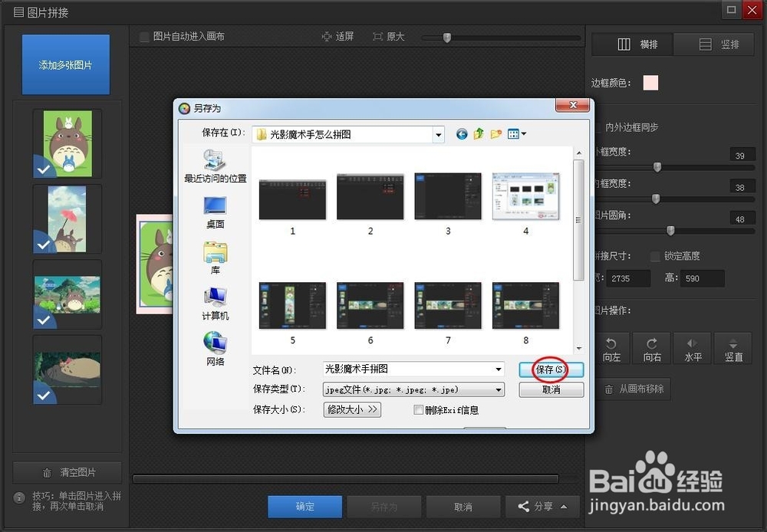Click the vertical flip (竖直) icon
This screenshot has width=767, height=532.
click(732, 347)
